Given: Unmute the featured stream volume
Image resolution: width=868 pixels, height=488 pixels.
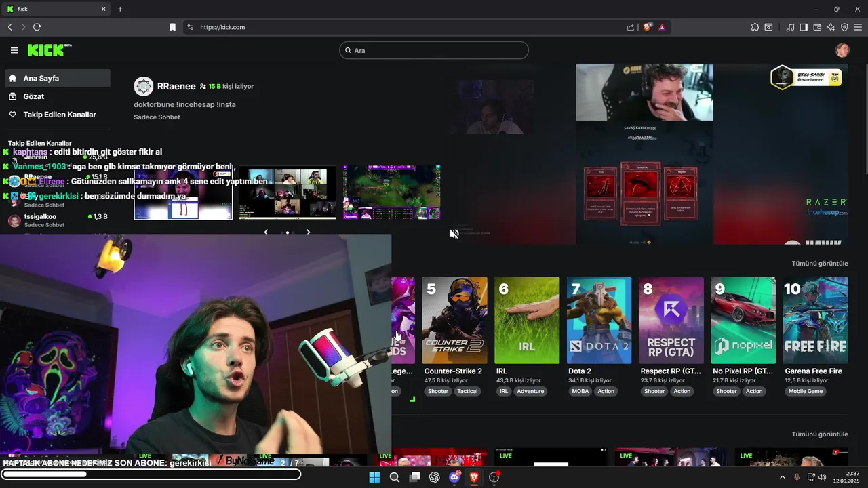Looking at the screenshot, I should tap(454, 234).
